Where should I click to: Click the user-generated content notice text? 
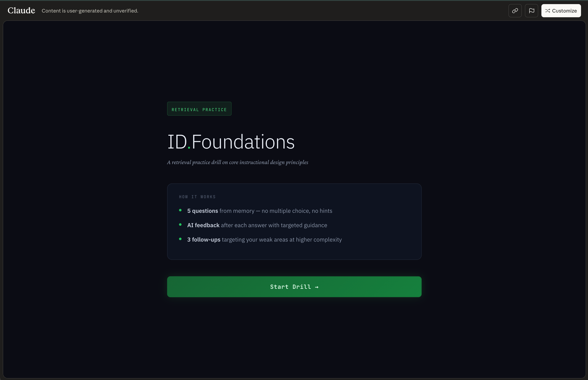tap(90, 11)
